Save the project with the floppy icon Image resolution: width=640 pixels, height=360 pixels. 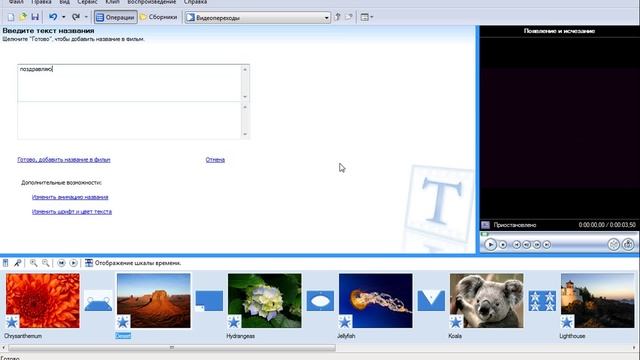point(35,17)
